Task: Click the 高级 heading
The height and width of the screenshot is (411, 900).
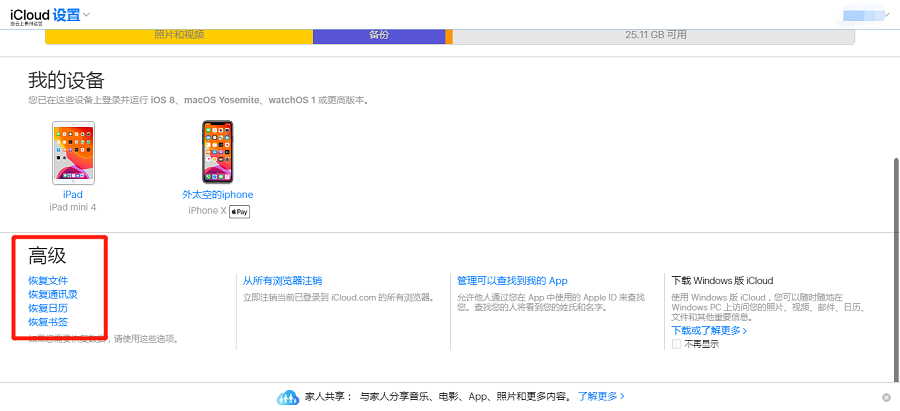Action: point(47,255)
